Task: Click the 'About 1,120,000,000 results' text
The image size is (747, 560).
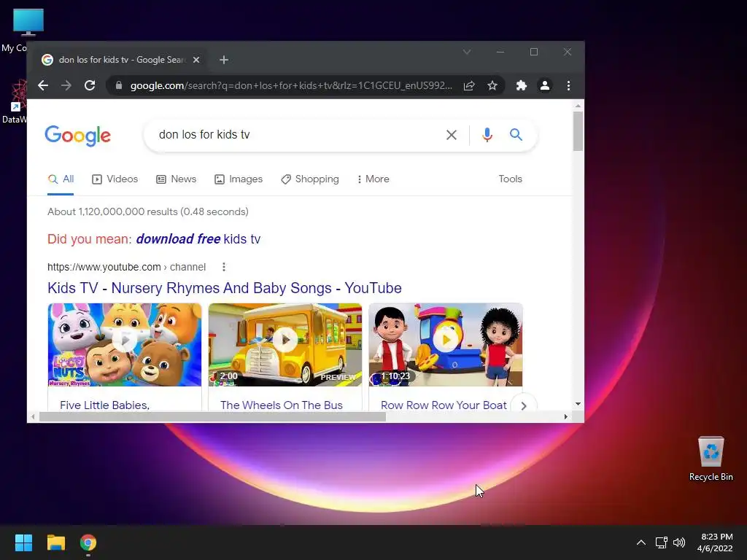Action: [147, 212]
